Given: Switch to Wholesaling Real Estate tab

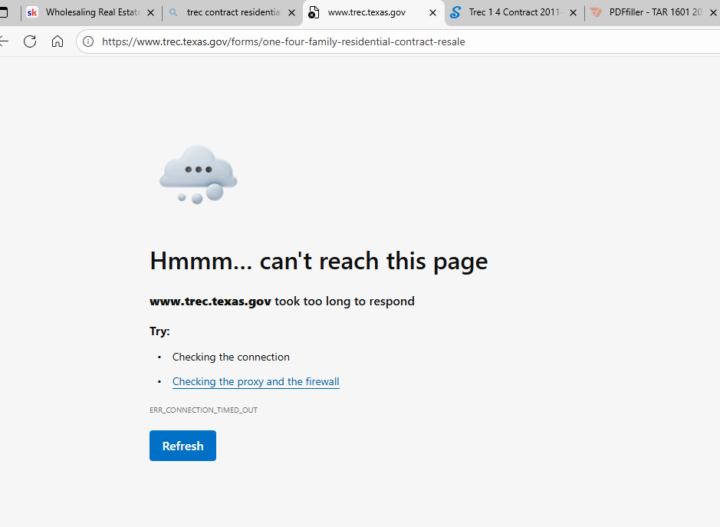Looking at the screenshot, I should click(92, 13).
